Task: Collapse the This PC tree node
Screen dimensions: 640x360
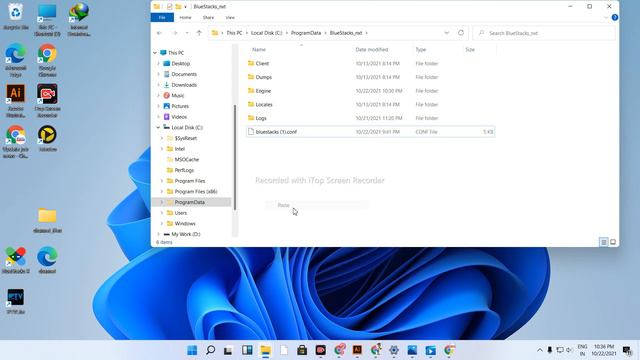Action: [x=155, y=53]
